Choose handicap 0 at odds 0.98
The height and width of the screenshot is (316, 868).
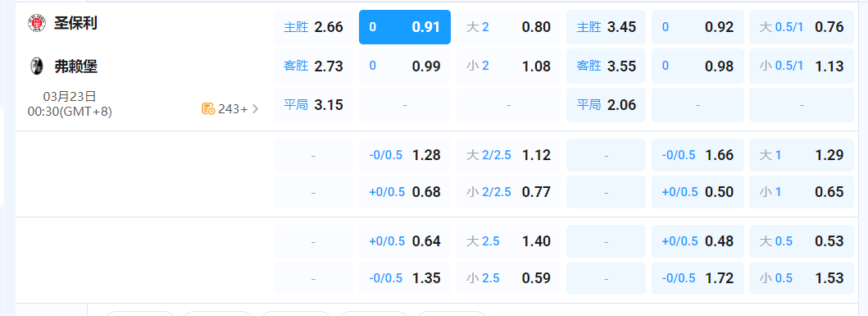click(x=697, y=66)
